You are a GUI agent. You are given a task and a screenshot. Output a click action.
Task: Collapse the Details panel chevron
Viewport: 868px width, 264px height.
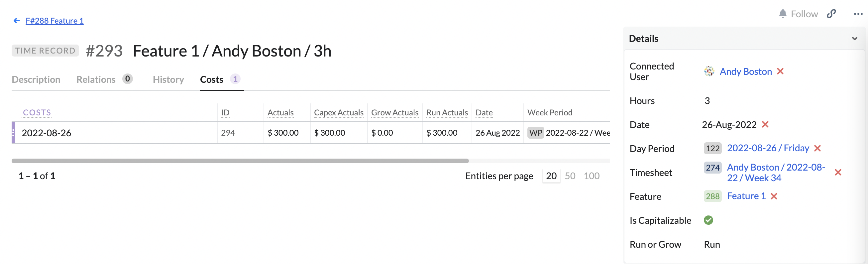tap(854, 38)
